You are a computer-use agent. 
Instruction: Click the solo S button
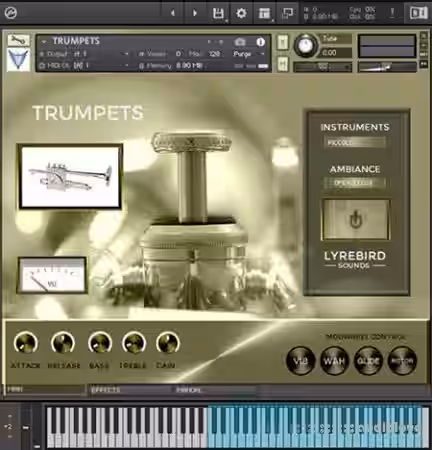282,43
